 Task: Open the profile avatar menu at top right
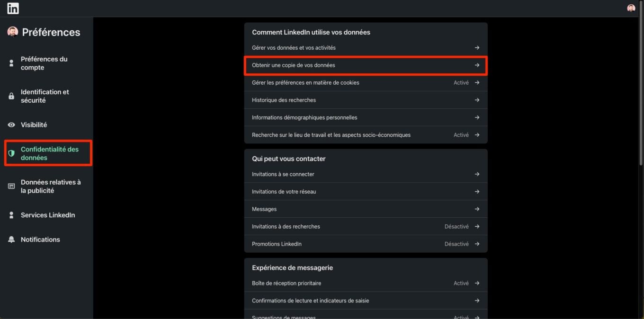coord(631,8)
